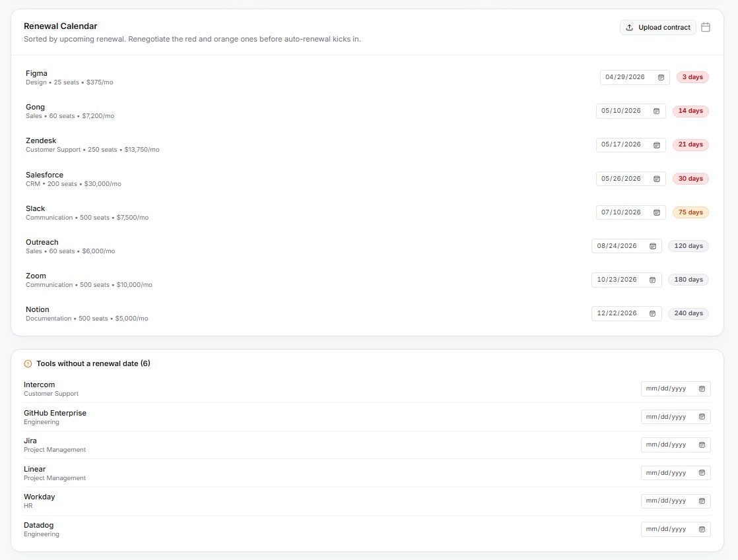Edit Notion renewal date 12/22/2026
The height and width of the screenshot is (560, 738).
tap(626, 313)
